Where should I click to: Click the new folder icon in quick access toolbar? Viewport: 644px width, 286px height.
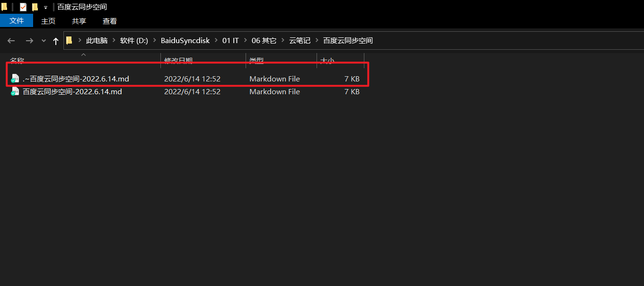tap(35, 7)
